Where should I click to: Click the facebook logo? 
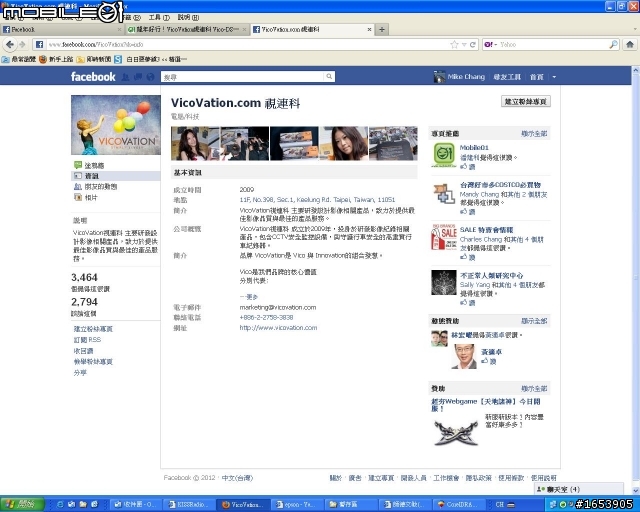click(x=93, y=76)
